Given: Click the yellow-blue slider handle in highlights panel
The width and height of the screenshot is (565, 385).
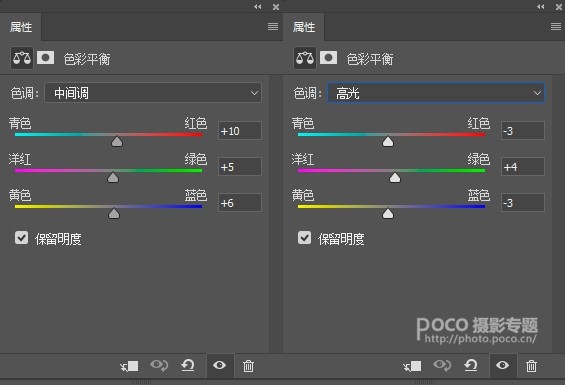Looking at the screenshot, I should 388,213.
